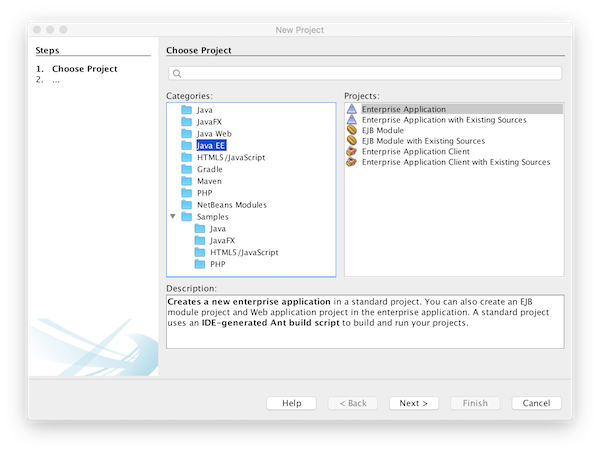This screenshot has height=453, width=600.
Task: Collapse the Samples tree node
Action: [173, 216]
